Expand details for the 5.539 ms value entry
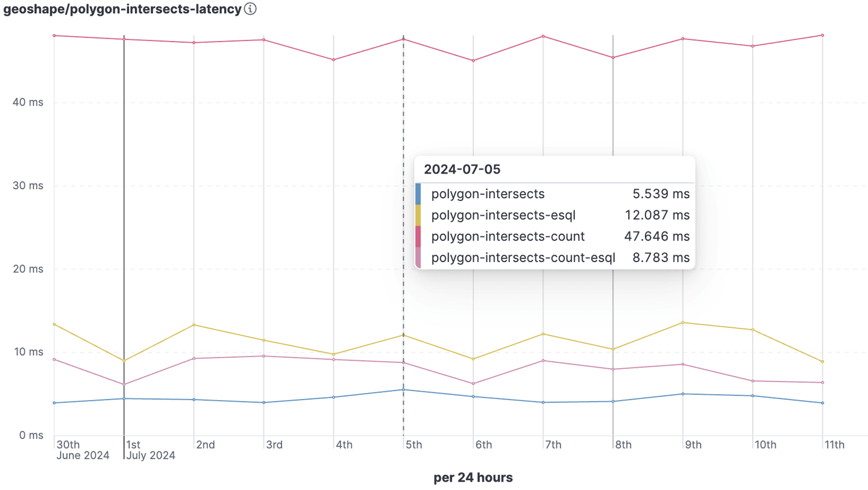 coord(660,193)
